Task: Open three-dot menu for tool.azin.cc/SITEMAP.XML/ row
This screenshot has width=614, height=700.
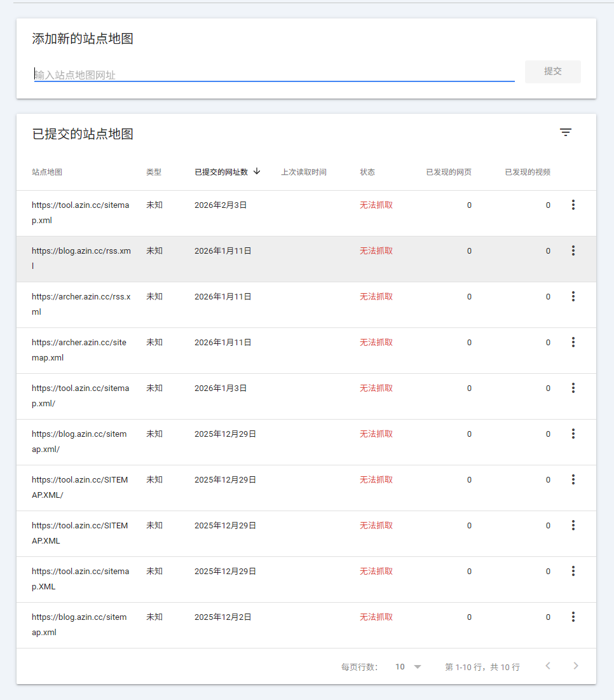Action: pos(573,479)
